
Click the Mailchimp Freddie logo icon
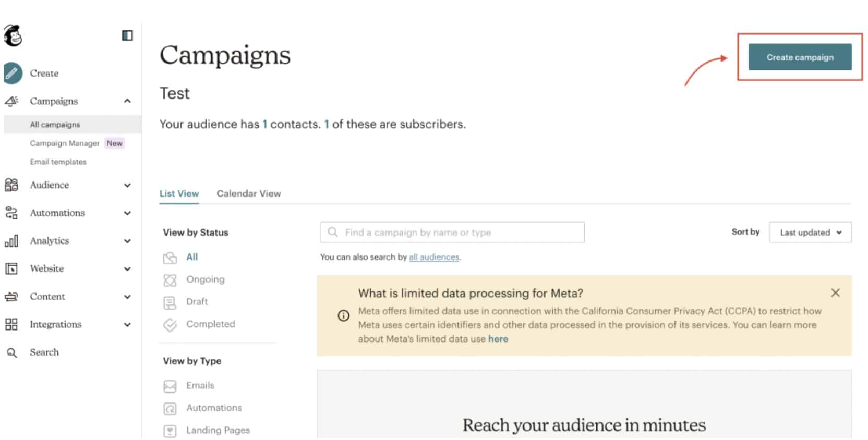tap(13, 35)
